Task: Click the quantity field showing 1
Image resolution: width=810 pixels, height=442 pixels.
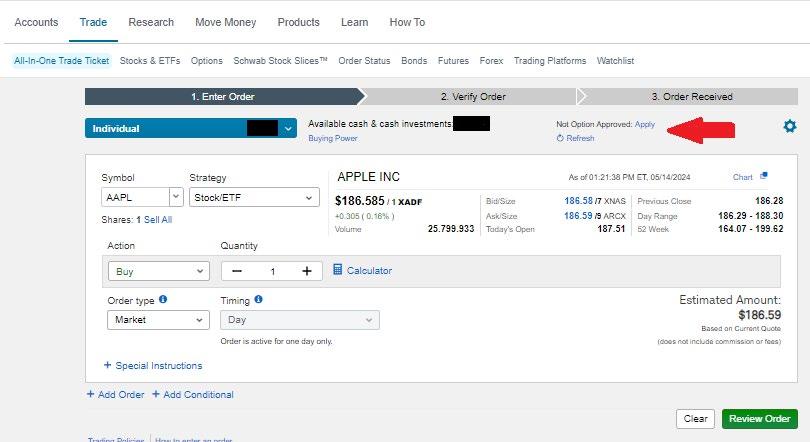Action: pyautogui.click(x=272, y=271)
